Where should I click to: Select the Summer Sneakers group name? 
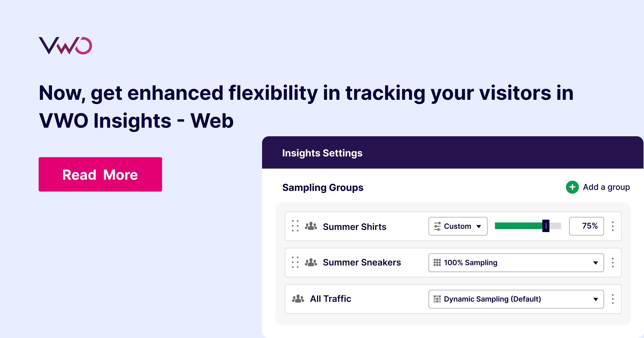click(362, 262)
